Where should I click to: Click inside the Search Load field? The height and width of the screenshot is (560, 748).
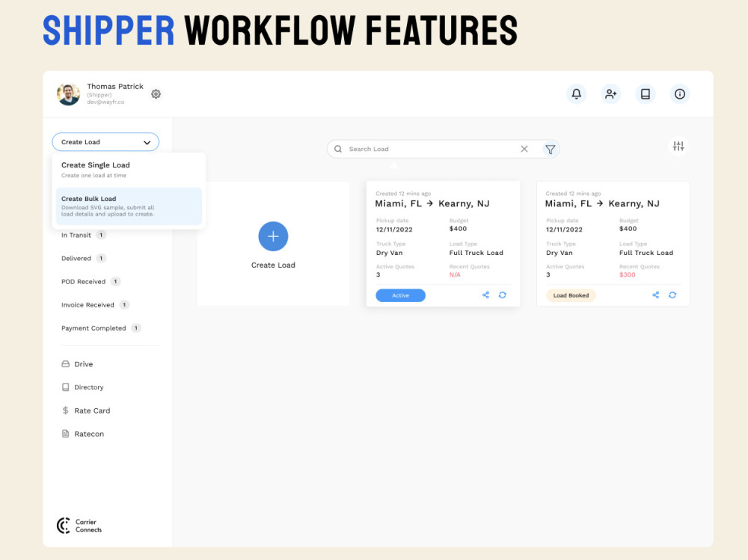point(419,149)
